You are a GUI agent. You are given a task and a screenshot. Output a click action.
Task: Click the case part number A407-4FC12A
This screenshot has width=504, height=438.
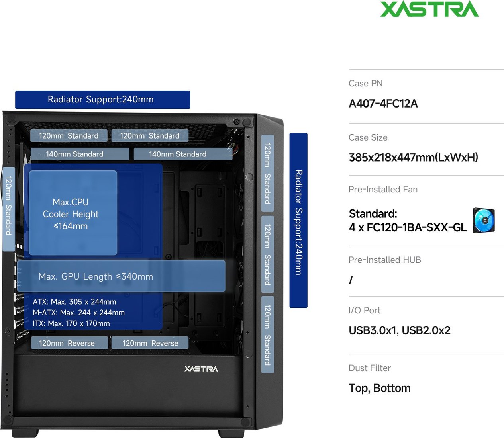click(383, 104)
